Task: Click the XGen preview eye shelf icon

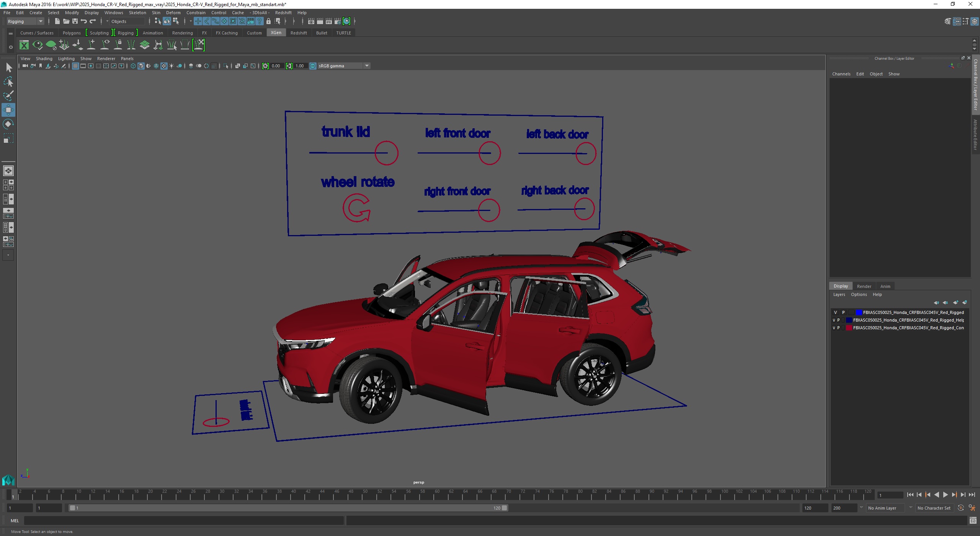Action: click(x=38, y=45)
